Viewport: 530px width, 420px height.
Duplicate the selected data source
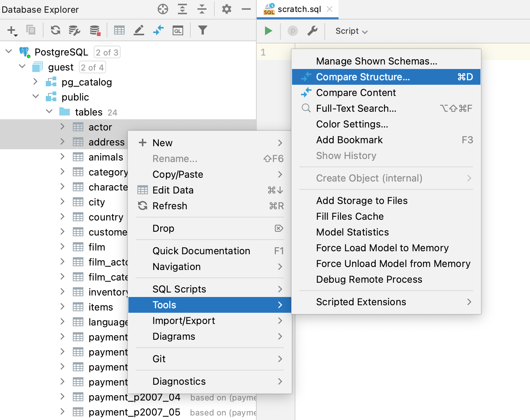tap(30, 30)
